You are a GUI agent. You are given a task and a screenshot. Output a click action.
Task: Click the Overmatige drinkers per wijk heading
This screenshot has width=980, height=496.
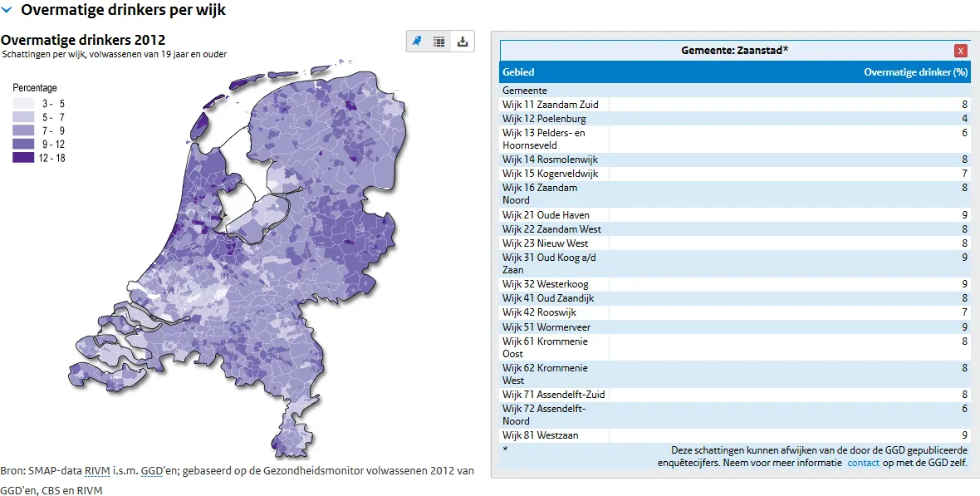coord(123,11)
